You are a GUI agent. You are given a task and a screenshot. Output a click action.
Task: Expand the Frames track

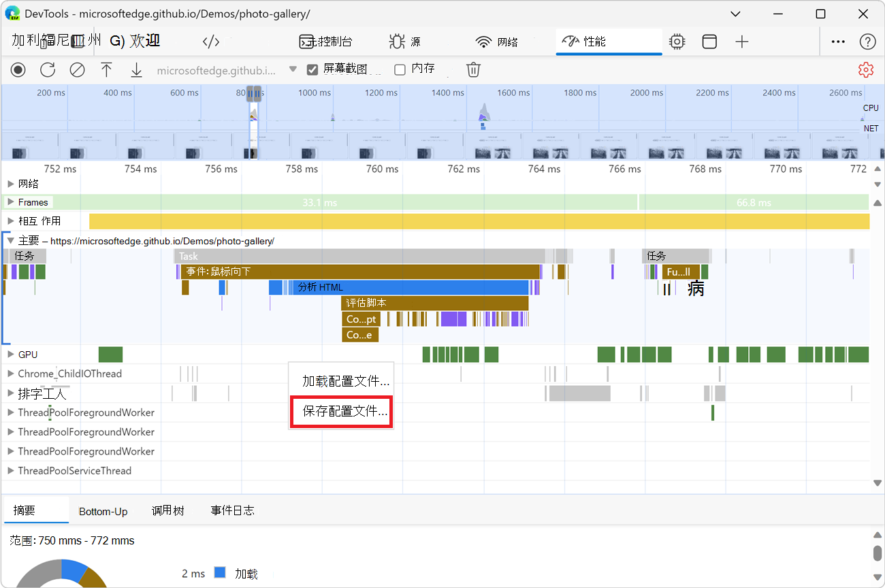10,202
